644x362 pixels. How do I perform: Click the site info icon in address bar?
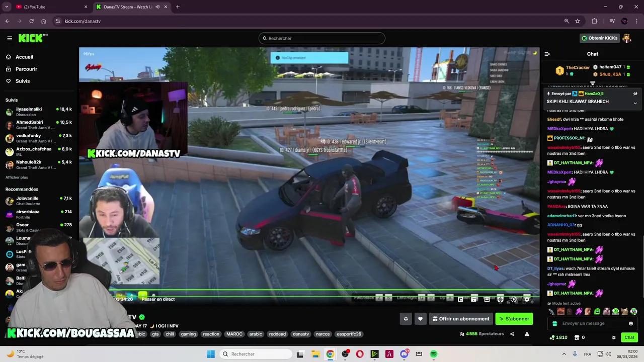pos(58,21)
